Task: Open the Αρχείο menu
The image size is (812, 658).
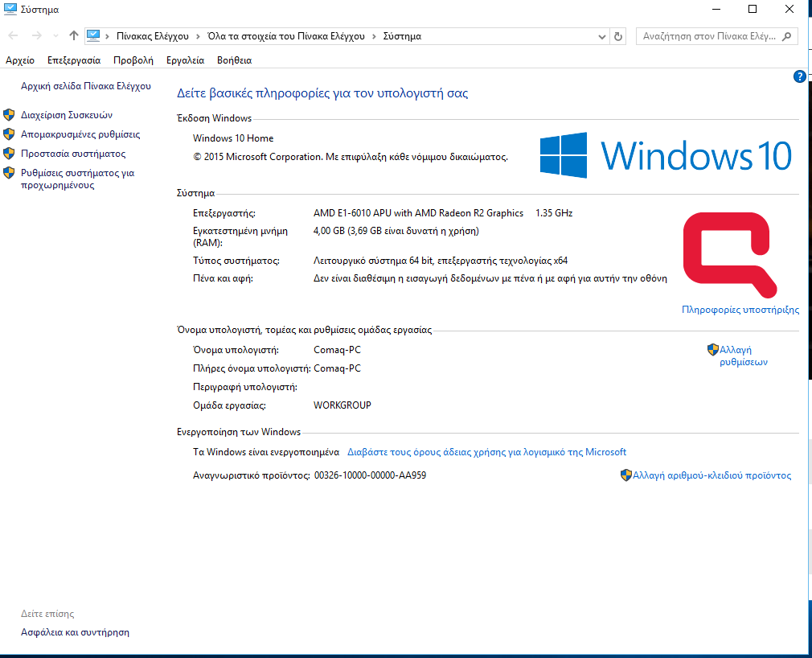Action: pos(20,60)
